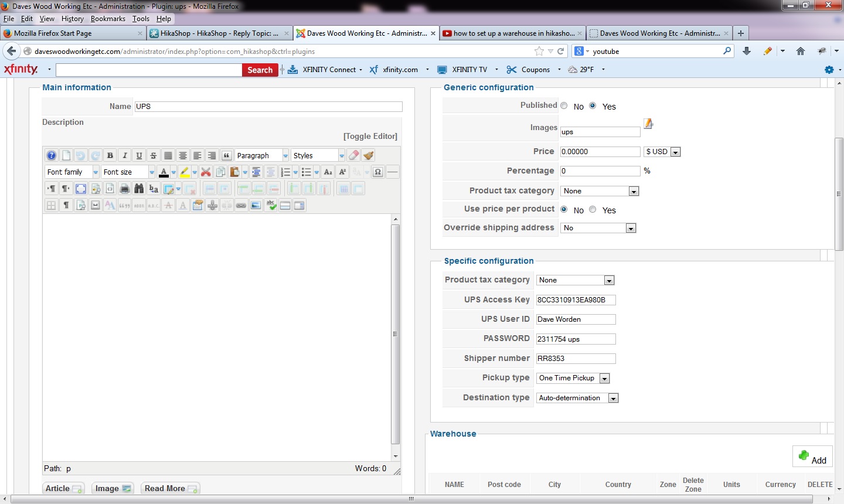Open the USD currency dropdown
844x504 pixels.
[662, 152]
